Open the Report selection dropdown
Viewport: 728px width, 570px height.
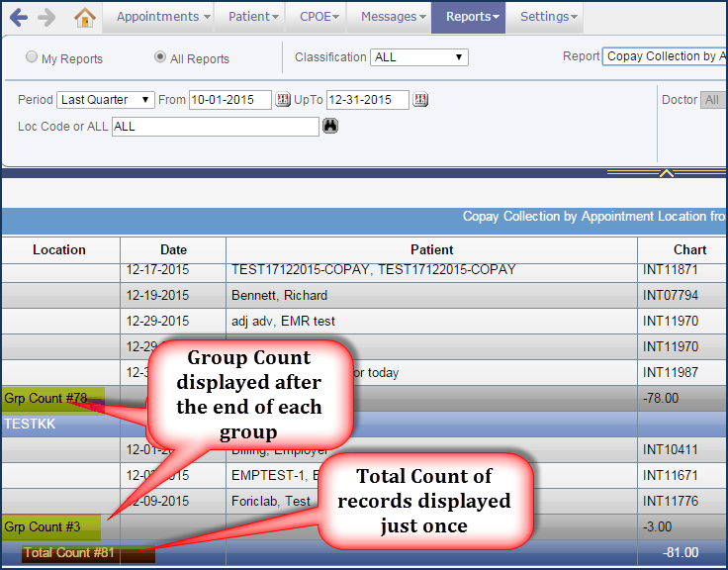(x=665, y=56)
